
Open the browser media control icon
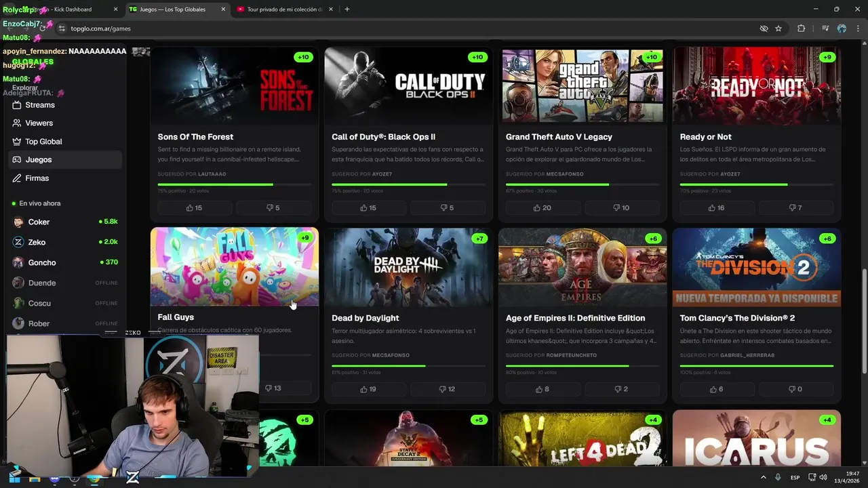click(x=825, y=28)
